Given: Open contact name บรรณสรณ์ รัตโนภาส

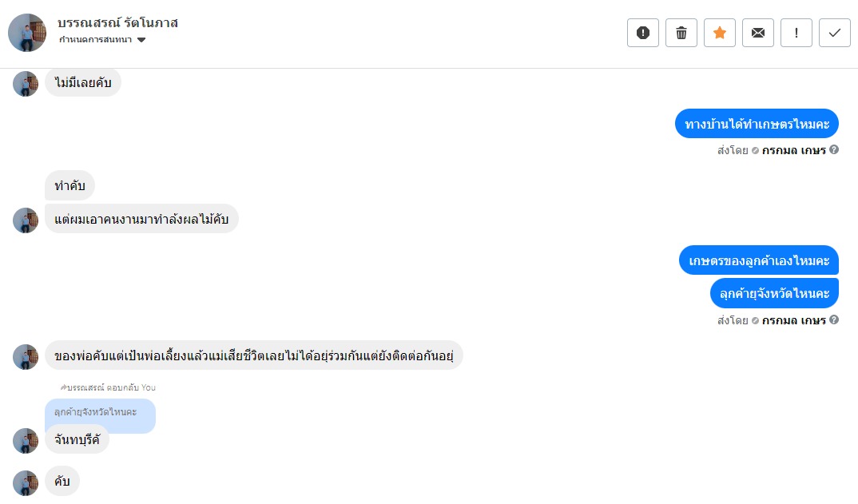Looking at the screenshot, I should (118, 22).
